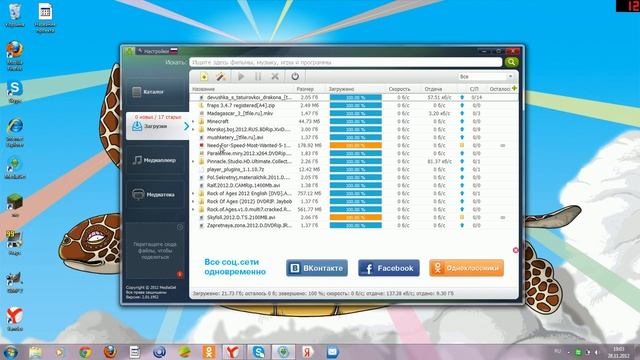This screenshot has height=360, width=640.
Task: Select the player_plugins_1.1.10.7z row
Action: (353, 169)
